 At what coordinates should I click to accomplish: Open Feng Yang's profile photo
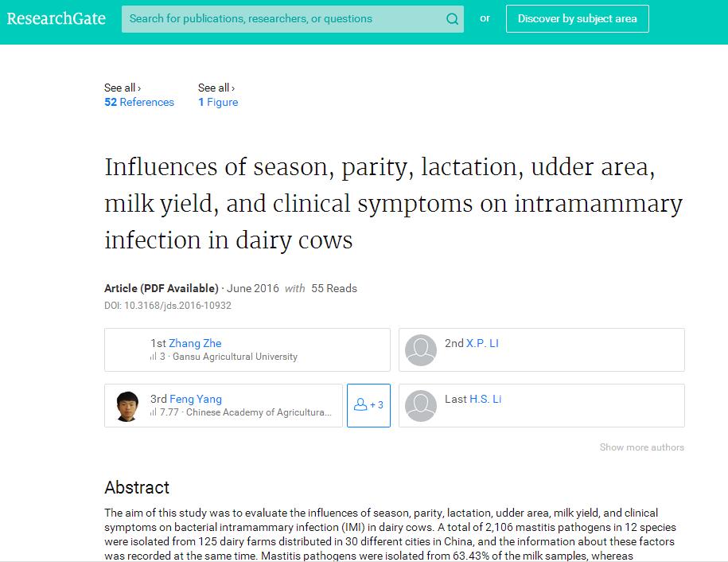pyautogui.click(x=127, y=406)
